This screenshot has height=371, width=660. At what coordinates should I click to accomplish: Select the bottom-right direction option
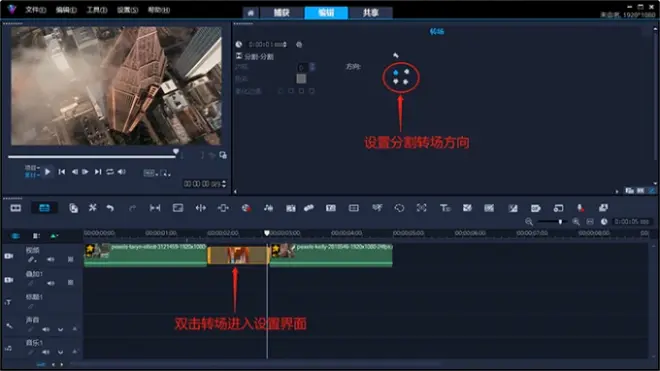pyautogui.click(x=406, y=82)
